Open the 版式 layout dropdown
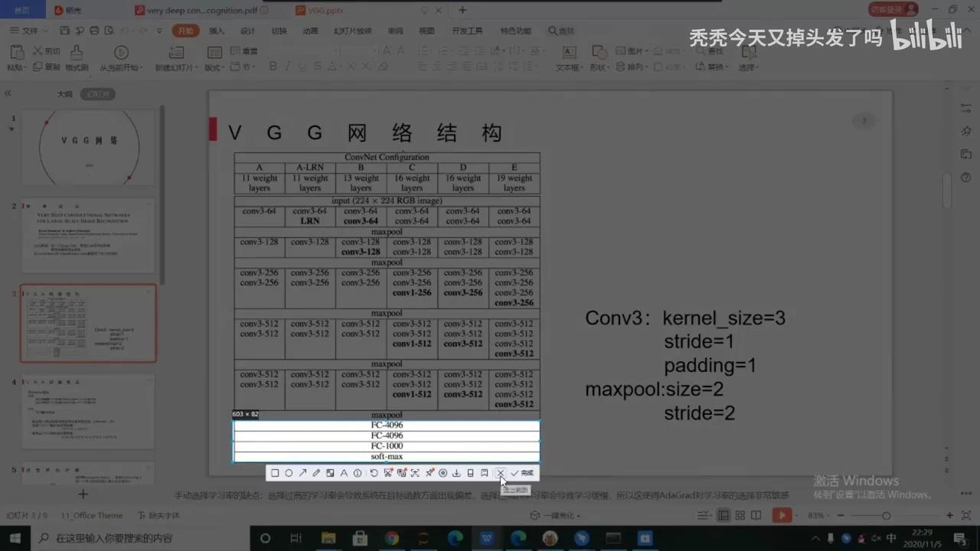This screenshot has height=551, width=980. [215, 67]
